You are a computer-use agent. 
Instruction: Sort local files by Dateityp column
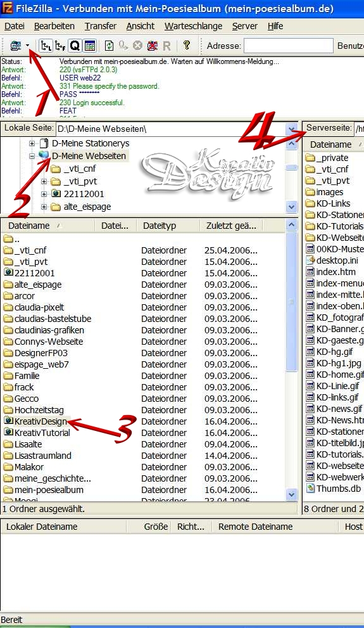coord(168,226)
